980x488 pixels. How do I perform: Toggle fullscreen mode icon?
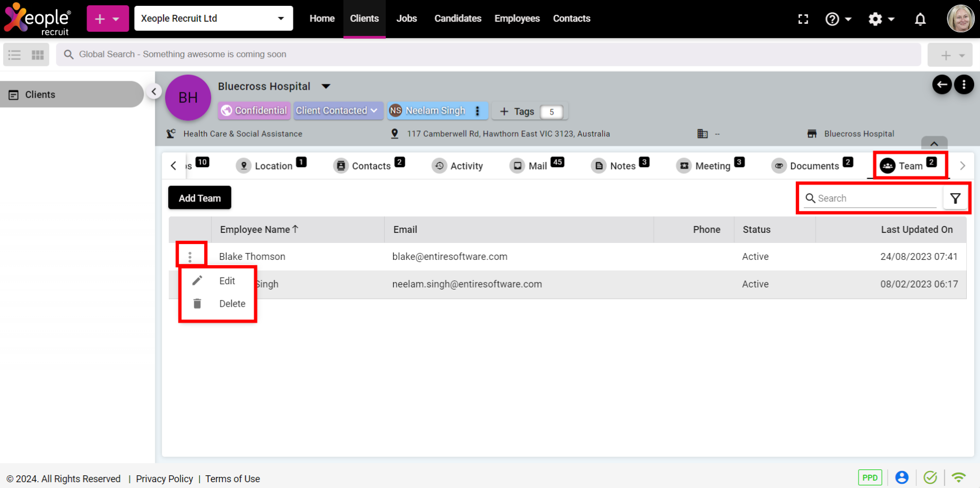[803, 19]
